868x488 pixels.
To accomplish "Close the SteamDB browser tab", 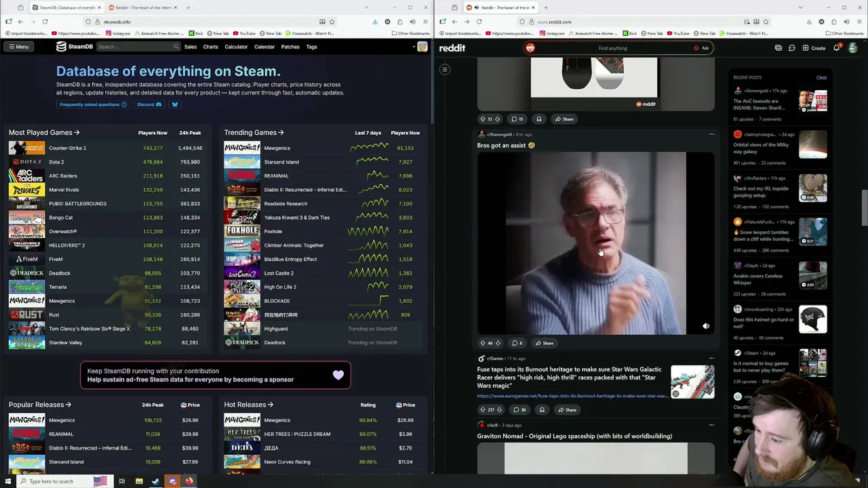I will point(99,7).
